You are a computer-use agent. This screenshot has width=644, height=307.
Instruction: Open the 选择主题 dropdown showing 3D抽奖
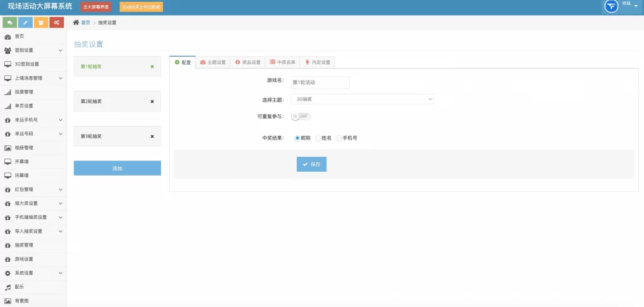(x=362, y=99)
